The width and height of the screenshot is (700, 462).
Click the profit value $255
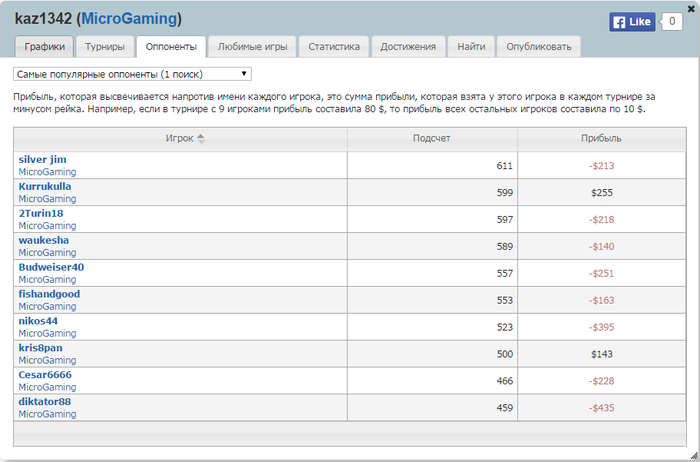(602, 192)
